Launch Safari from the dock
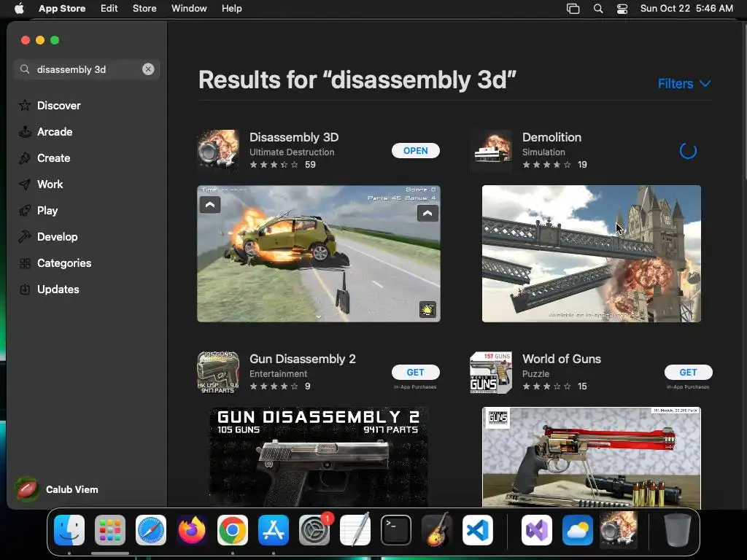The width and height of the screenshot is (747, 560). point(151,530)
